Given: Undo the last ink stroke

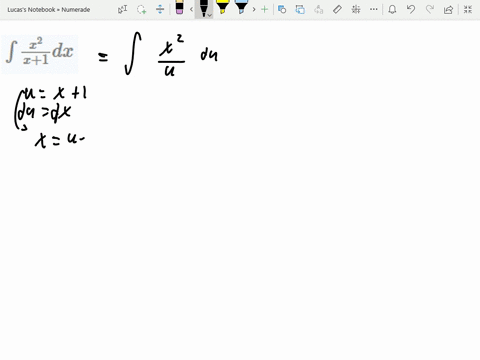Looking at the screenshot, I should pyautogui.click(x=411, y=9).
